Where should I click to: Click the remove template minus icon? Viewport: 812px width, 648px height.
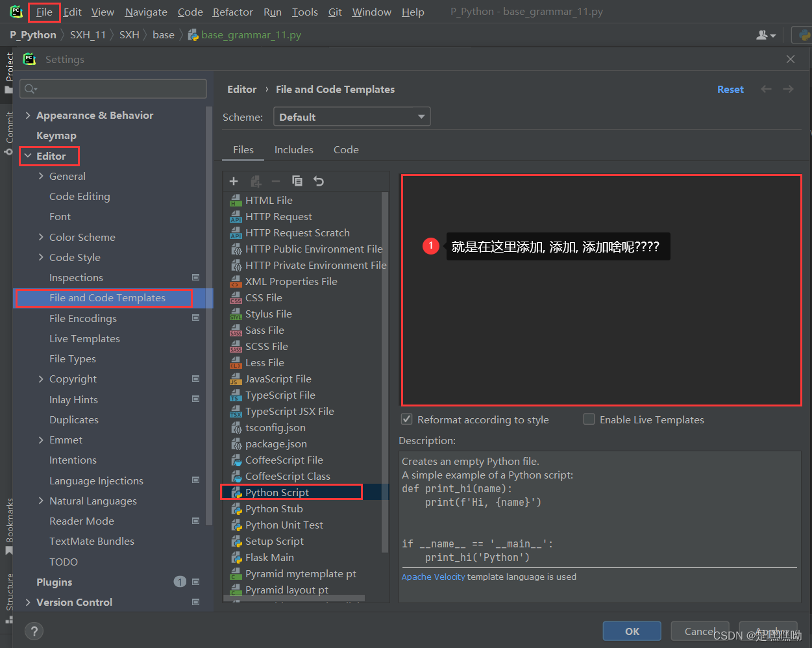pyautogui.click(x=276, y=181)
